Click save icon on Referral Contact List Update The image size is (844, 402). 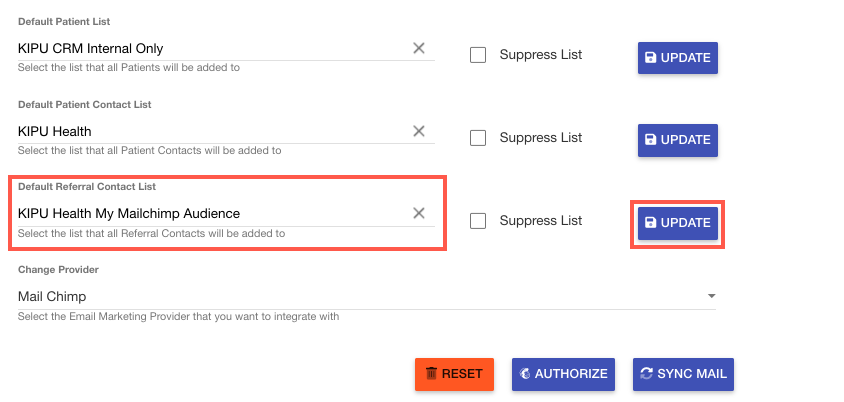pos(651,223)
